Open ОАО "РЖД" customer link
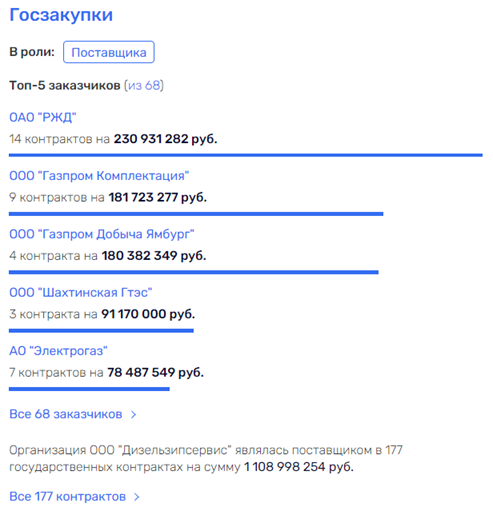493x511 pixels. point(43,117)
